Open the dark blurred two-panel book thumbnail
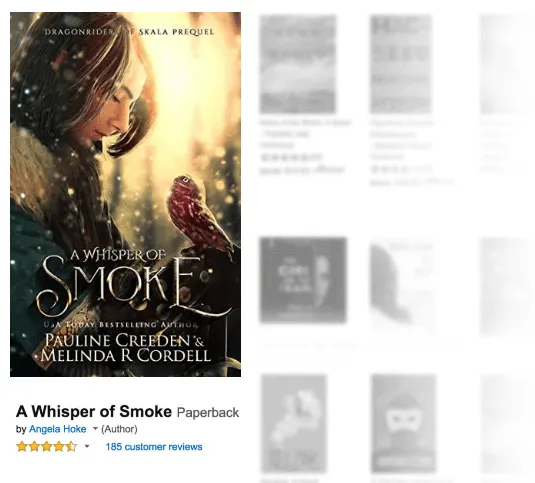Image resolution: width=535 pixels, height=483 pixels. tap(303, 280)
